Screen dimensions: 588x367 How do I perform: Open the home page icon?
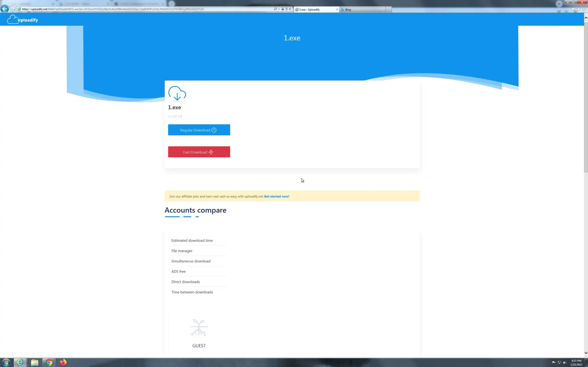point(573,9)
